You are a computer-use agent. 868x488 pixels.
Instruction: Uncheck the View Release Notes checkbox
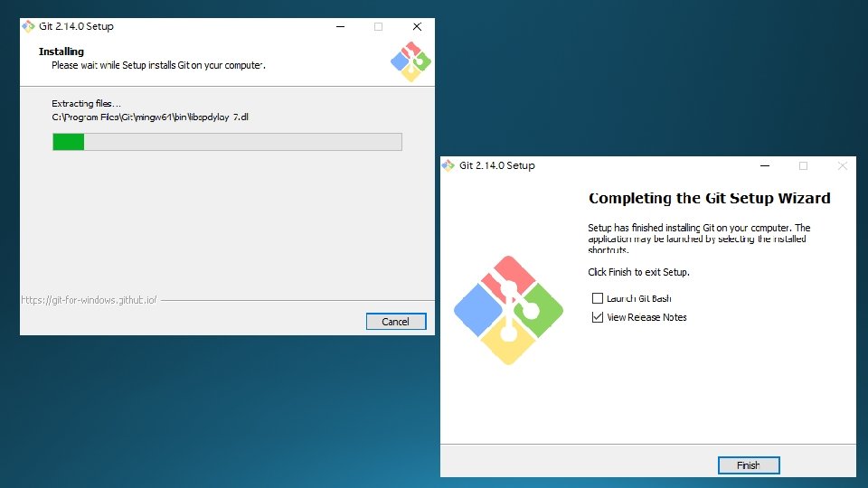coord(598,317)
